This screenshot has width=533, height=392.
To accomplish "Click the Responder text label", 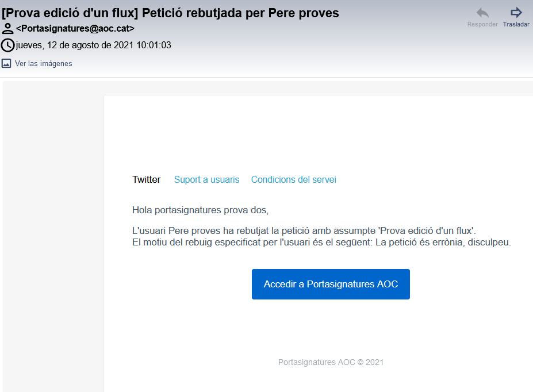I will [x=482, y=25].
